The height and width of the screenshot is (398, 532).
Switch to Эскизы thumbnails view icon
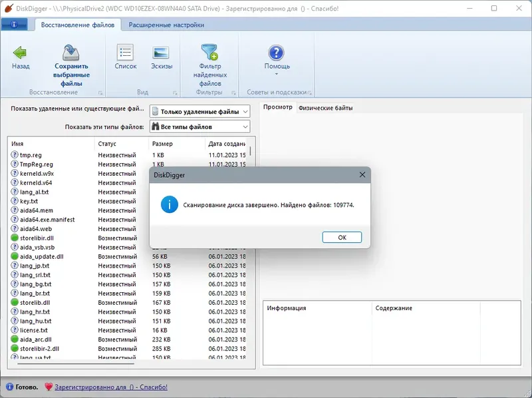[160, 52]
